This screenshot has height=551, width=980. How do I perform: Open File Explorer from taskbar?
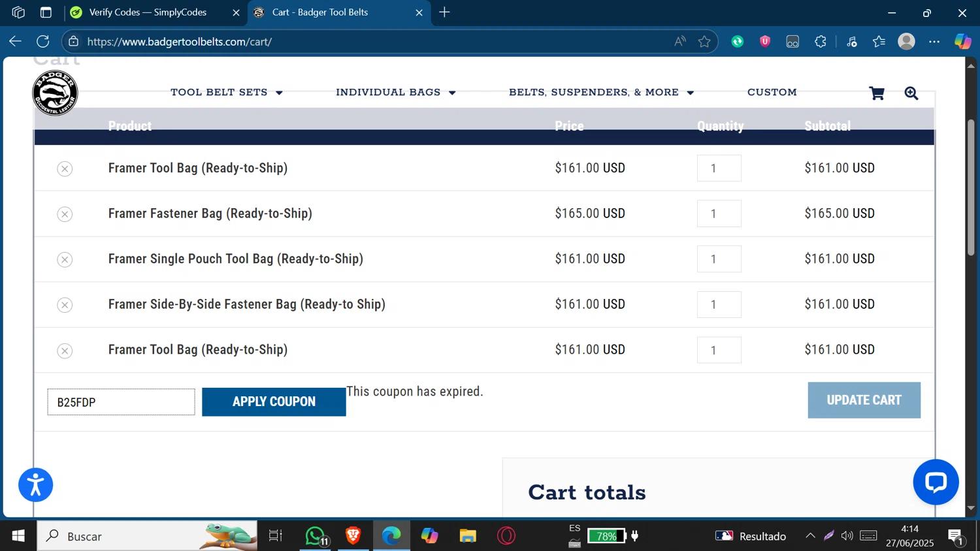pos(468,536)
